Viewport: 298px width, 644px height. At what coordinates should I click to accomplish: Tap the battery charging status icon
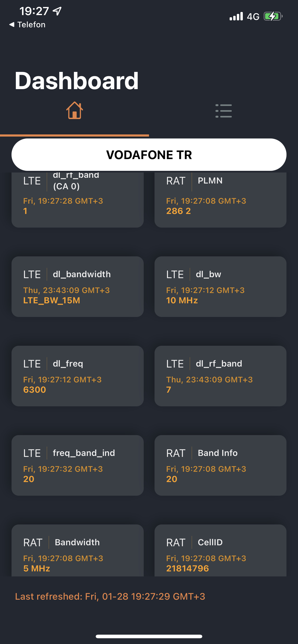[x=273, y=17]
